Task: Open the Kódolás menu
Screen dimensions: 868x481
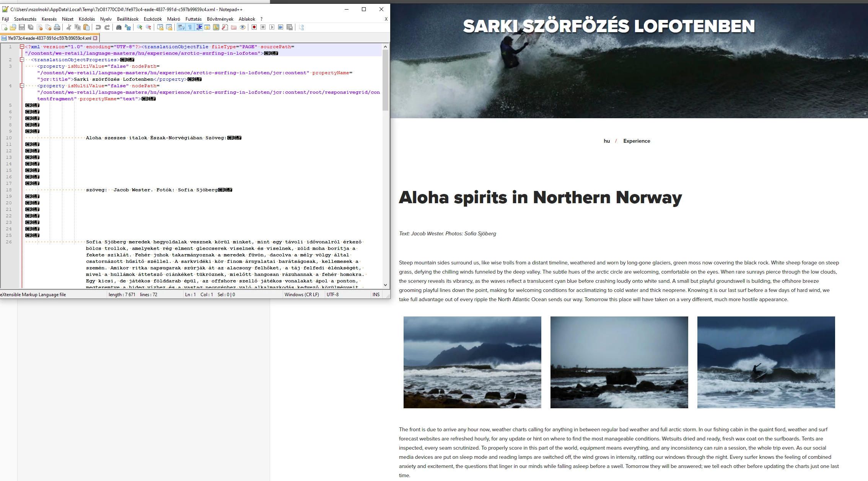Action: [x=87, y=19]
